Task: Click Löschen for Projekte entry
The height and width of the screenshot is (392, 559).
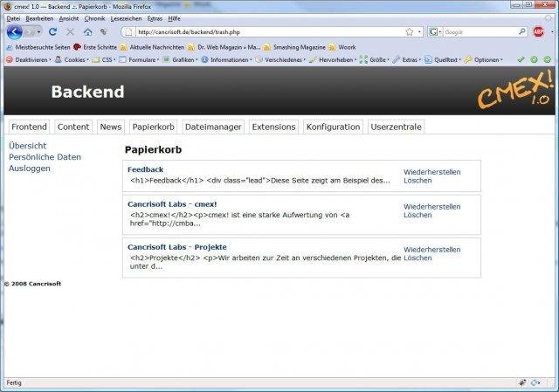Action: (x=418, y=258)
